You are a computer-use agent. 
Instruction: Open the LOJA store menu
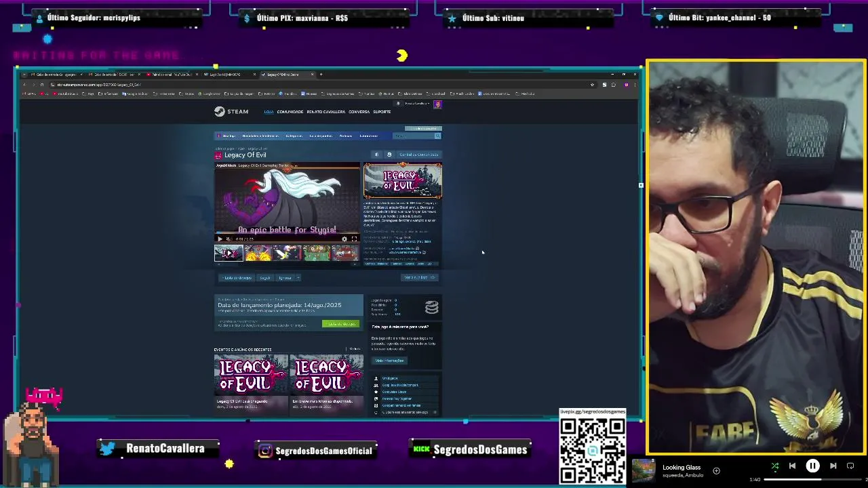pos(269,112)
